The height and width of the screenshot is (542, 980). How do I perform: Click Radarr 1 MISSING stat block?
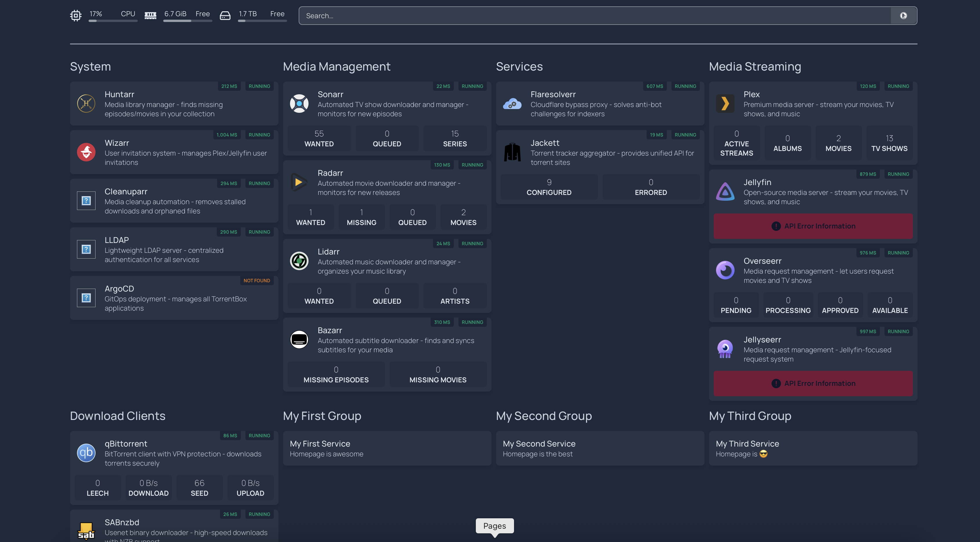pos(361,217)
